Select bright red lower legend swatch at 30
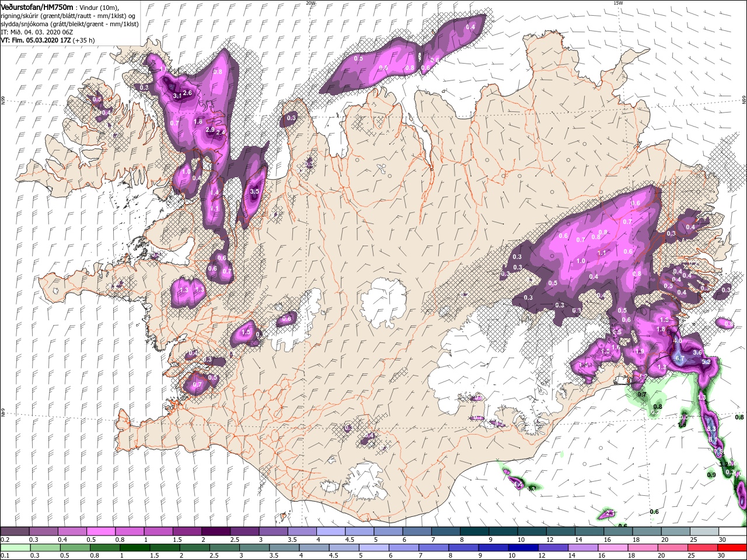The width and height of the screenshot is (747, 560). coord(732,547)
